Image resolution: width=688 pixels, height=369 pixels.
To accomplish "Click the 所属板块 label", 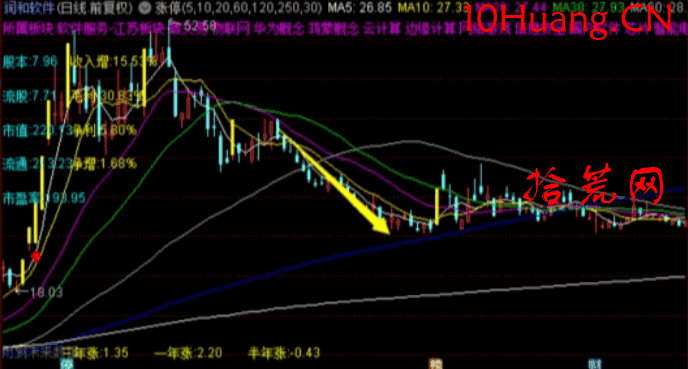I will point(28,29).
